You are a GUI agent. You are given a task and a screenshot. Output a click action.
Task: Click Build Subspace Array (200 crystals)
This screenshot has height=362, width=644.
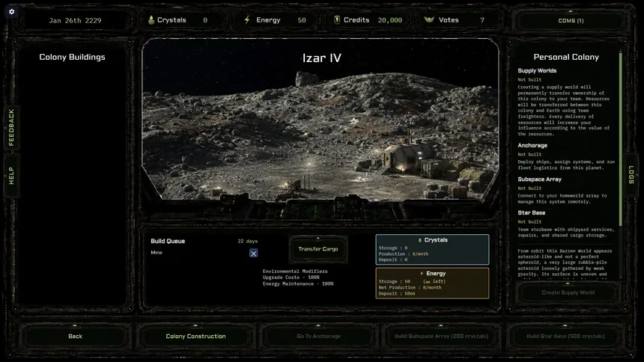(x=442, y=336)
